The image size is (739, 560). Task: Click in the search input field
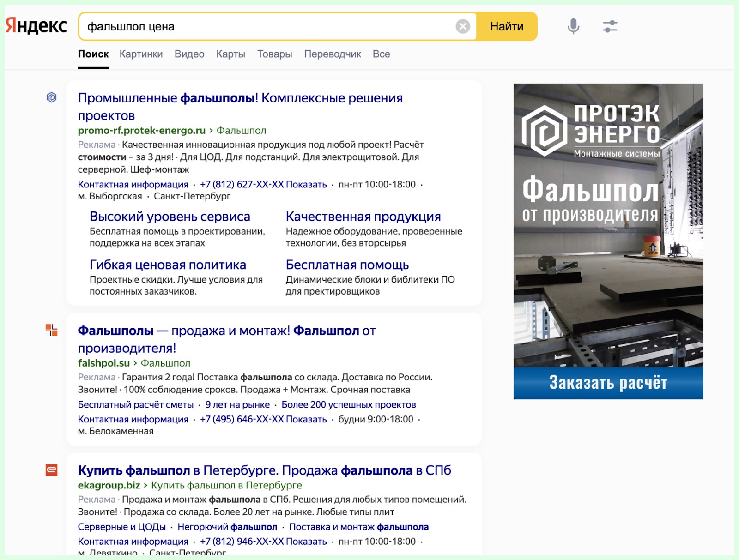coord(268,27)
